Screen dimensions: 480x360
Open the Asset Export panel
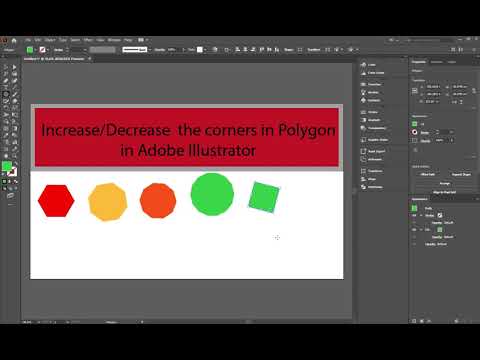tap(373, 151)
